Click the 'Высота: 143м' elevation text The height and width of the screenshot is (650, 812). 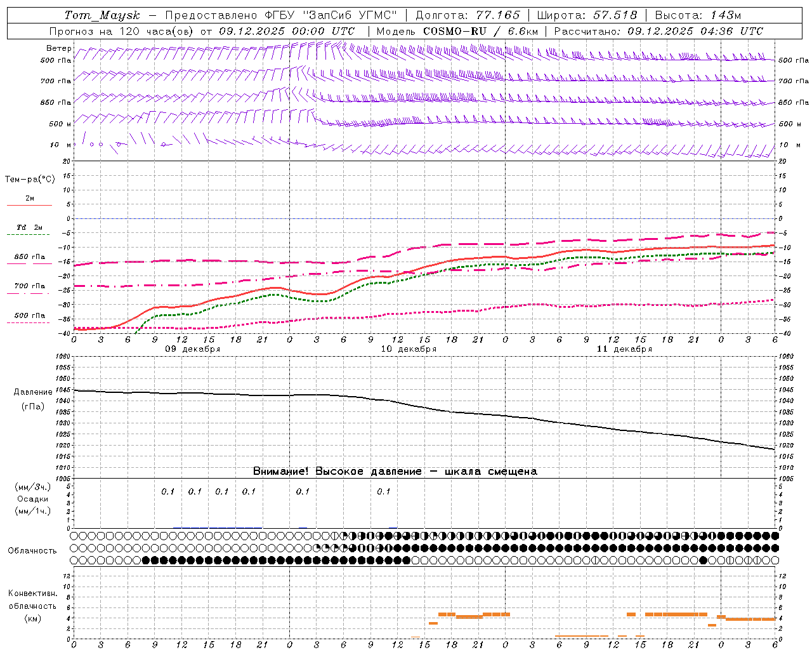point(698,15)
